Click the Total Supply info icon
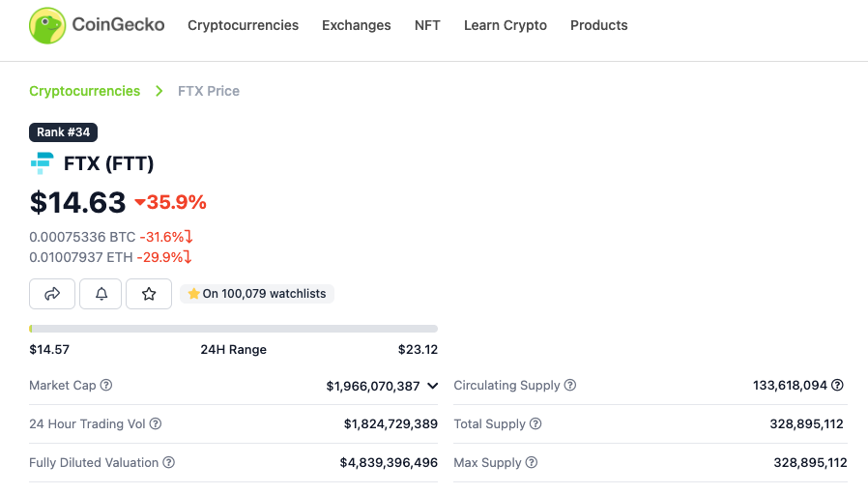 tap(535, 423)
